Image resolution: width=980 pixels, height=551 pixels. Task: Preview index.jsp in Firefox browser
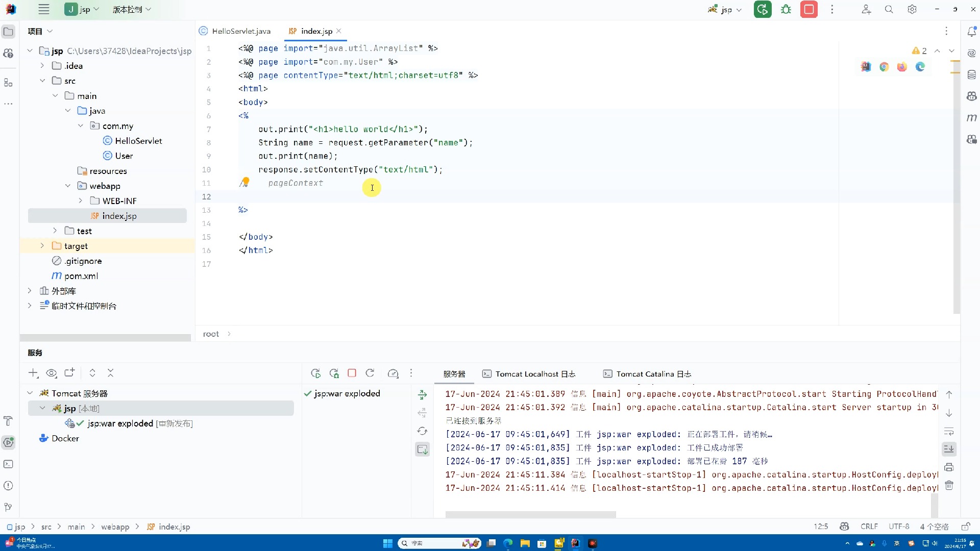[902, 67]
